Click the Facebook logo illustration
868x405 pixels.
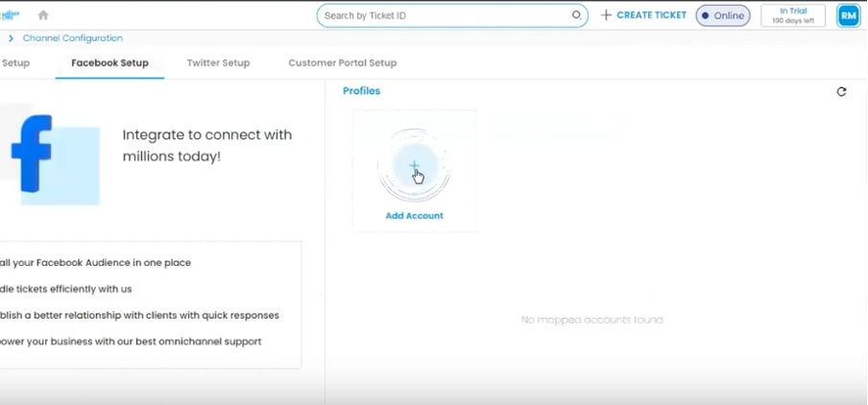point(32,154)
